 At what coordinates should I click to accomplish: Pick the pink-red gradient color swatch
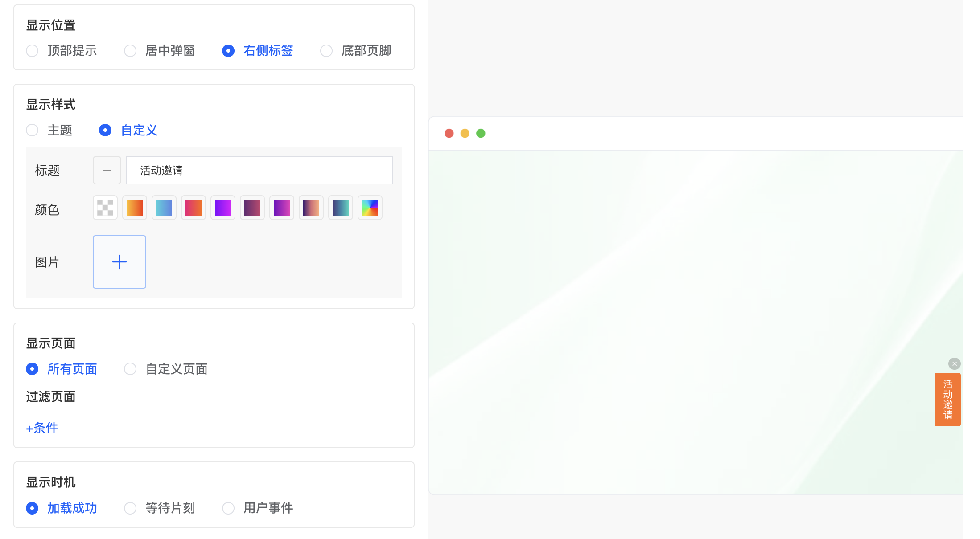point(194,208)
